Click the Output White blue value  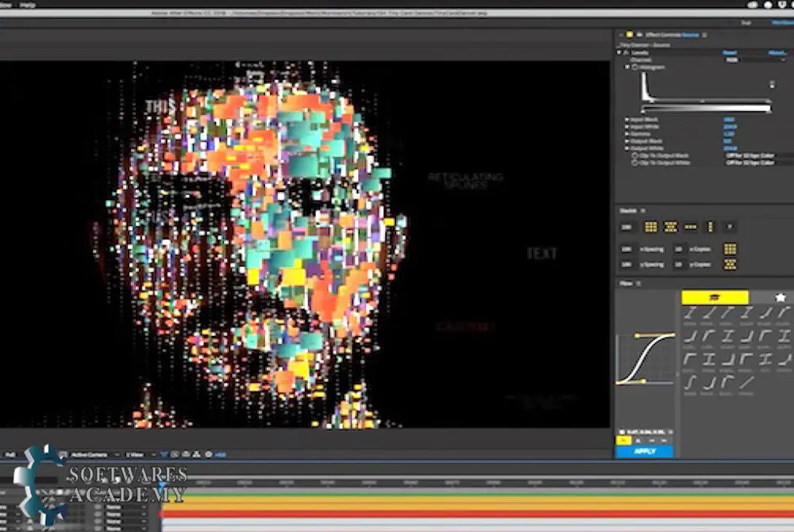730,148
